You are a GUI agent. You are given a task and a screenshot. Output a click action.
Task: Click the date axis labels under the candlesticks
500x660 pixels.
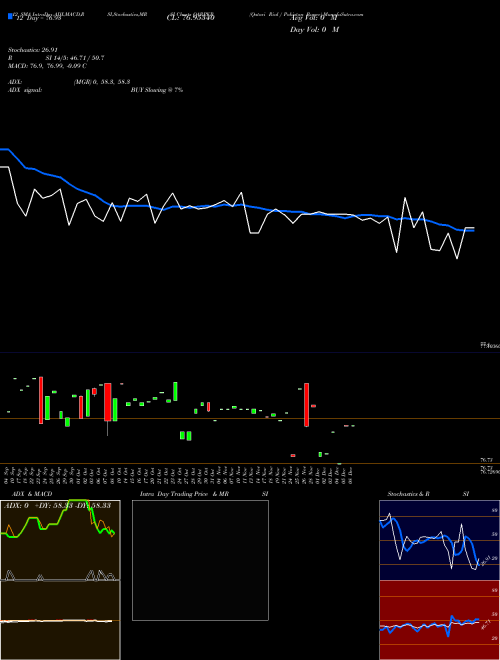(178, 475)
